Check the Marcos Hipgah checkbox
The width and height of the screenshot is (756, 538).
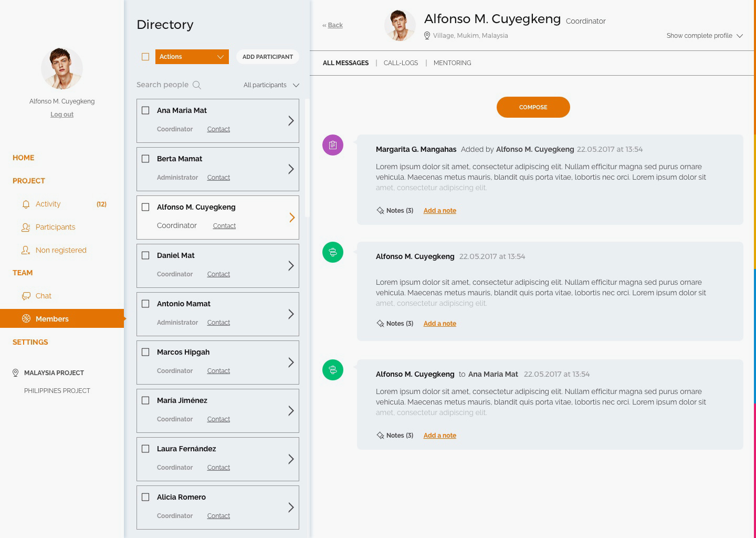(x=145, y=352)
